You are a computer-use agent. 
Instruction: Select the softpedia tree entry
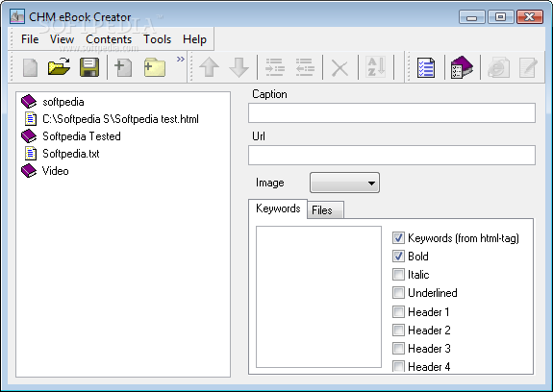(63, 102)
